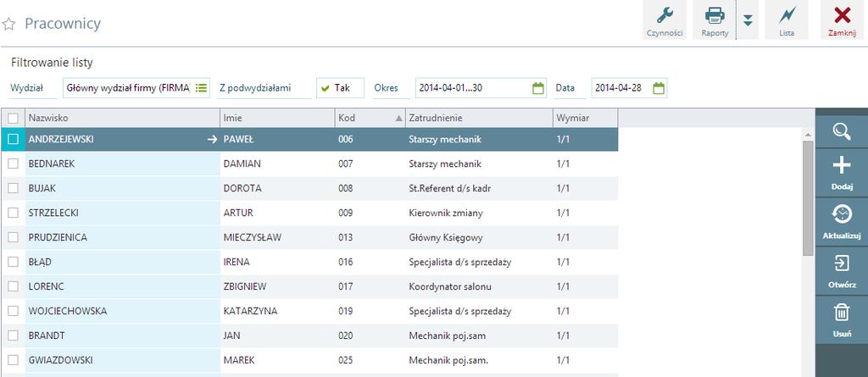This screenshot has width=868, height=377.
Task: Click the code 025 cell
Action: 370,360
